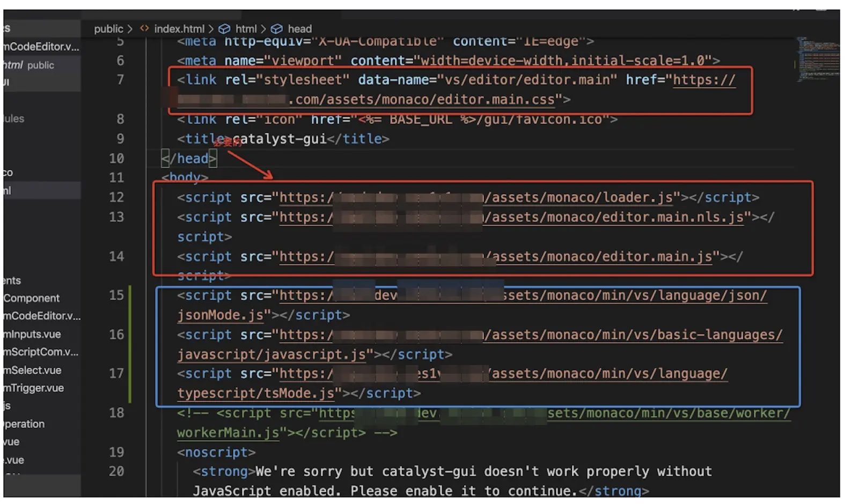Click line number 12 in the gutter

click(x=116, y=197)
